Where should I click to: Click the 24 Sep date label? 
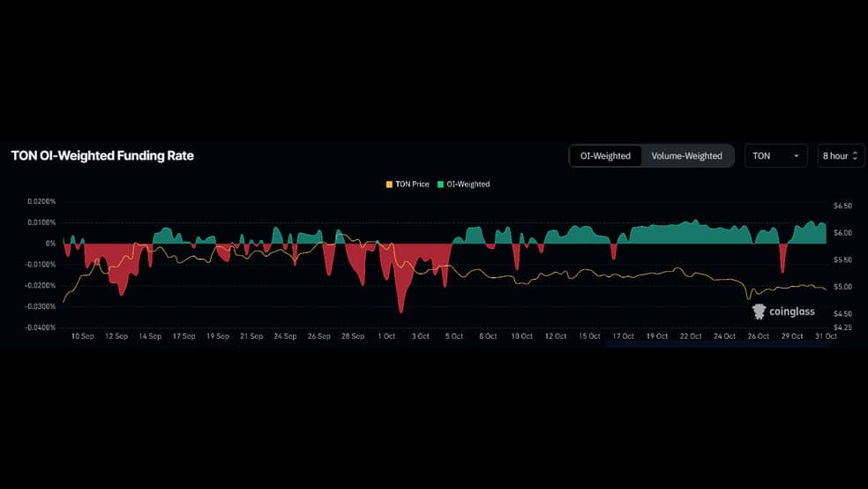pyautogui.click(x=285, y=336)
